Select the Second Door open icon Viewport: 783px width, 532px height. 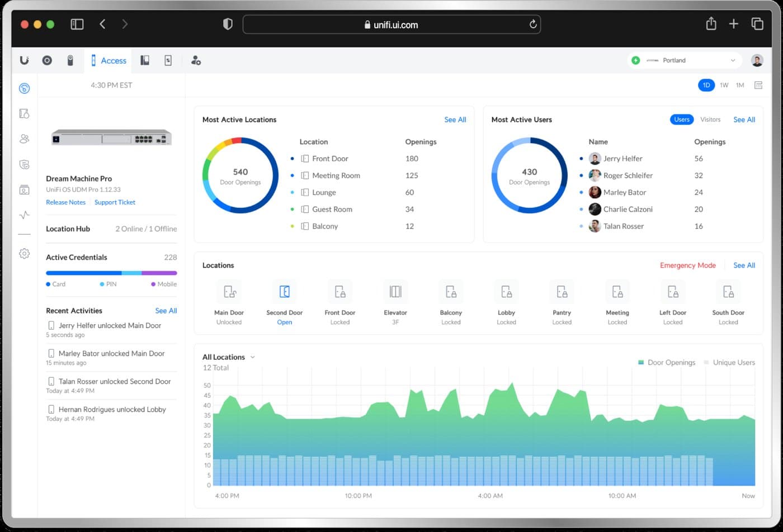(x=284, y=292)
